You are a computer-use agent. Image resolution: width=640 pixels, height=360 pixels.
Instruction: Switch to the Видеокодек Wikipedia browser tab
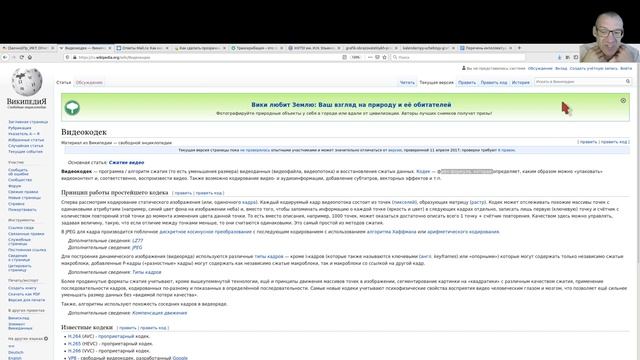85,48
